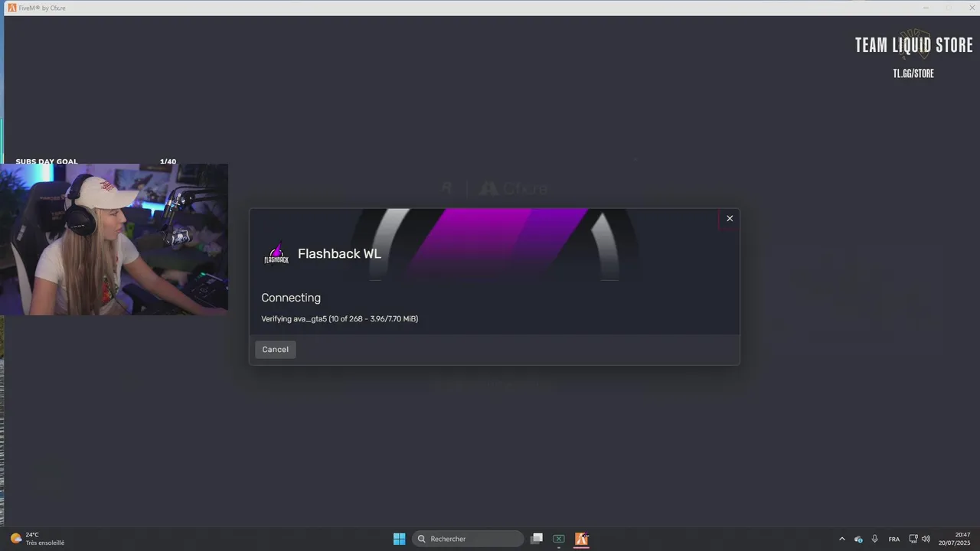Screen dimensions: 980x551
Task: Click the Flashback server logo icon
Action: (276, 253)
